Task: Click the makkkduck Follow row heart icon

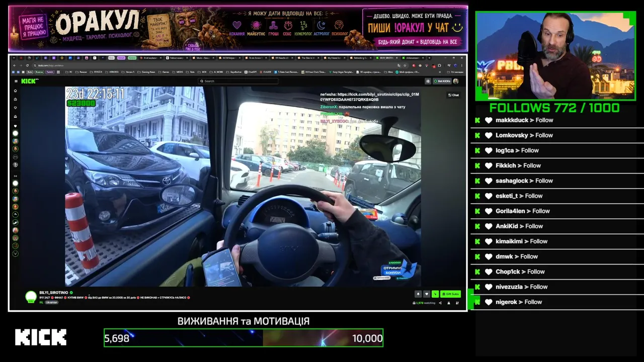Action: point(489,120)
